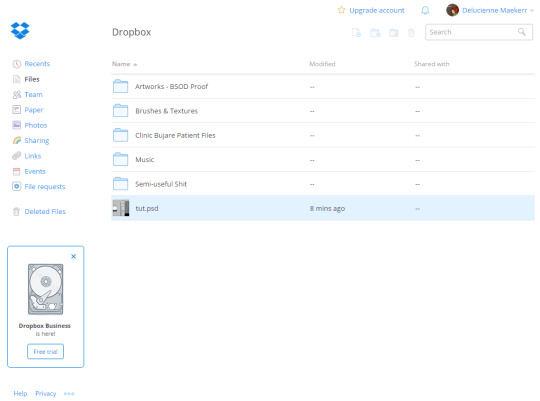Open Semi-useful Shit folder name
The height and width of the screenshot is (401, 540).
tap(161, 184)
